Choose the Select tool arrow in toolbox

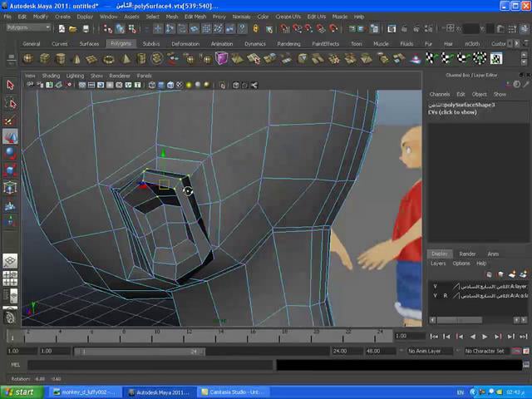click(x=10, y=85)
